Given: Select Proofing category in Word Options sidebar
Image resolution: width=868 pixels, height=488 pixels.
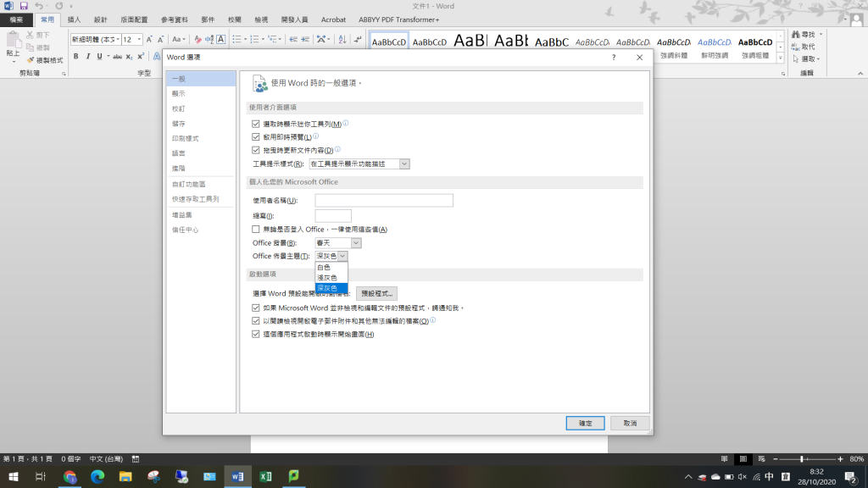Looking at the screenshot, I should click(x=201, y=108).
